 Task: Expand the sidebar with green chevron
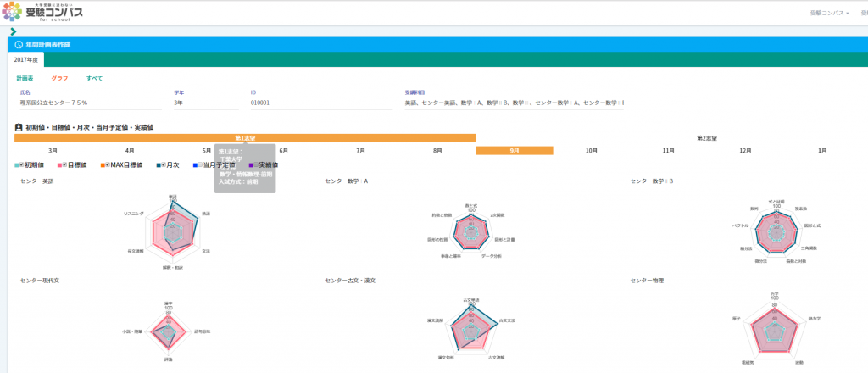(x=13, y=31)
